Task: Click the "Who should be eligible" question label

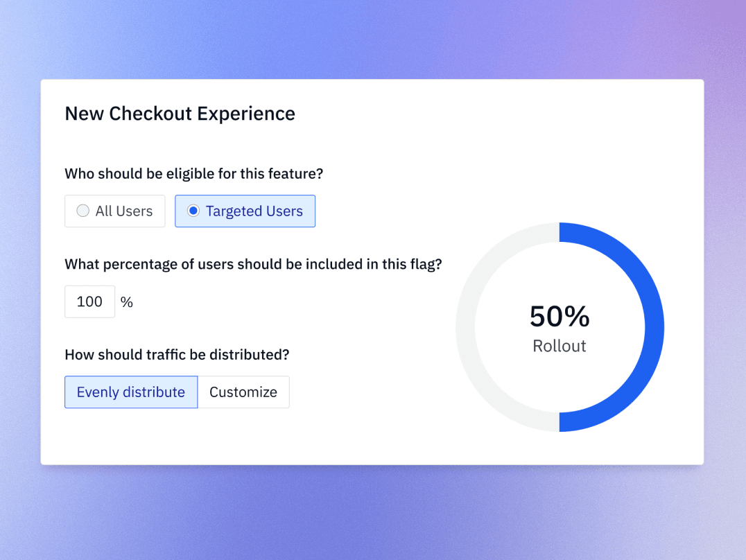Action: 194,173
